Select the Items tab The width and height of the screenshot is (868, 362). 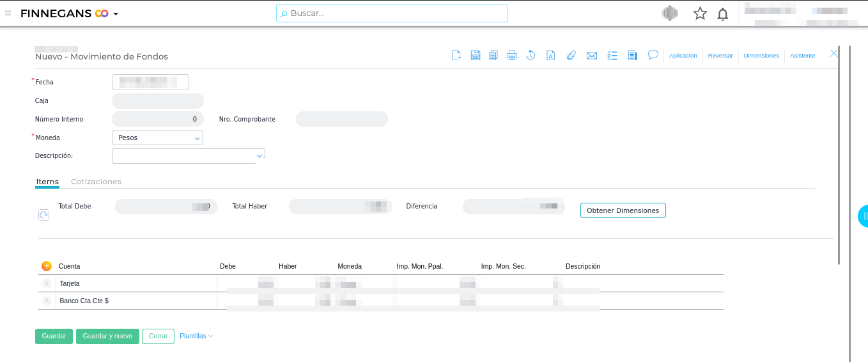click(47, 182)
